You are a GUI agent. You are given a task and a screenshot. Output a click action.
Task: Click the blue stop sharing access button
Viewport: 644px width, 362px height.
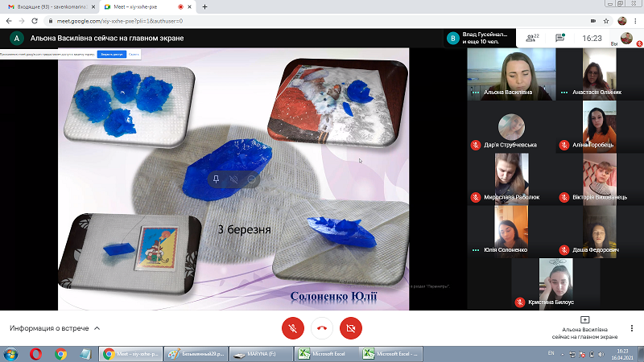[x=111, y=54]
